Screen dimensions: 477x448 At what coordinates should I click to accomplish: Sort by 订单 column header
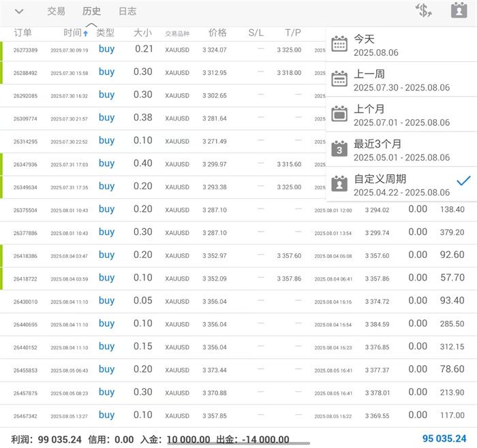tap(23, 33)
